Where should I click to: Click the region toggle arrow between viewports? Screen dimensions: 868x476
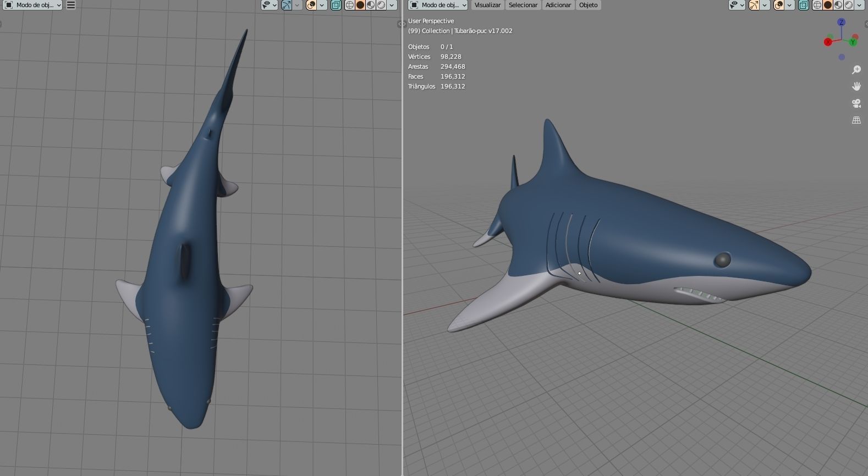click(402, 24)
